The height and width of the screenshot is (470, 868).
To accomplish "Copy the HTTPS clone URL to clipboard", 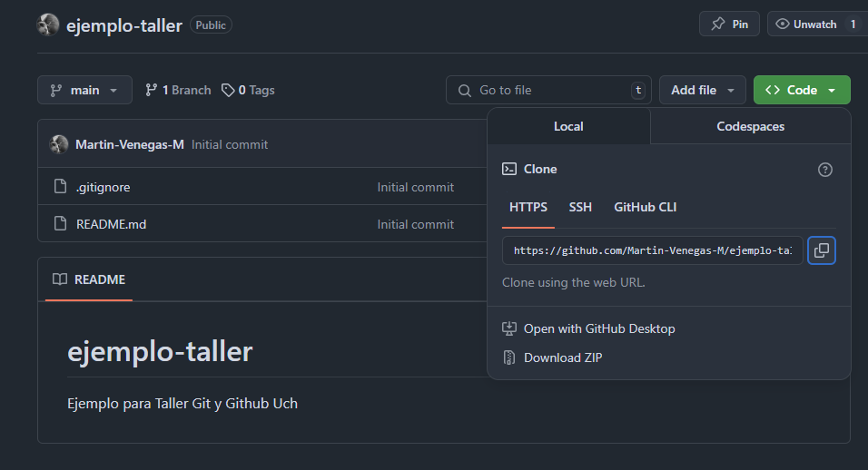I will tap(822, 250).
